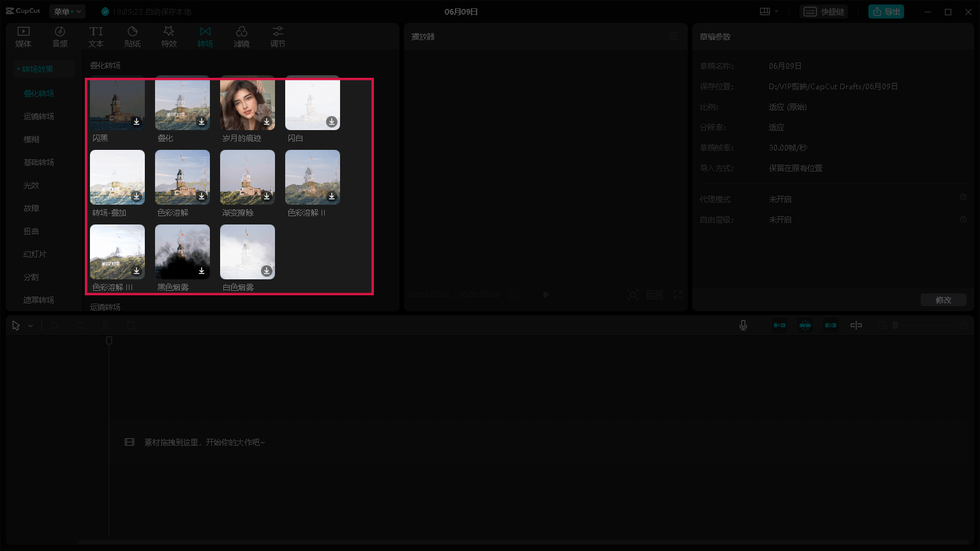This screenshot has width=980, height=551.
Task: Click the 导出 export button
Action: pos(886,11)
